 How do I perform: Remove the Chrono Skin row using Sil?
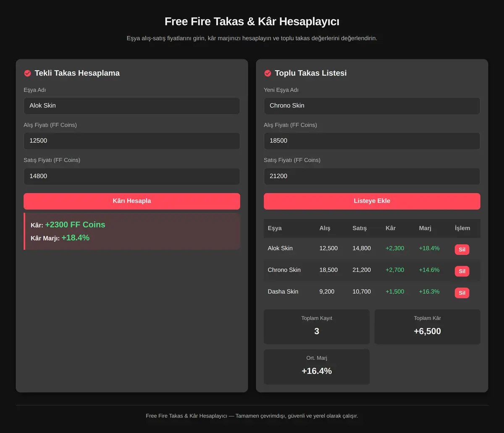pos(462,271)
